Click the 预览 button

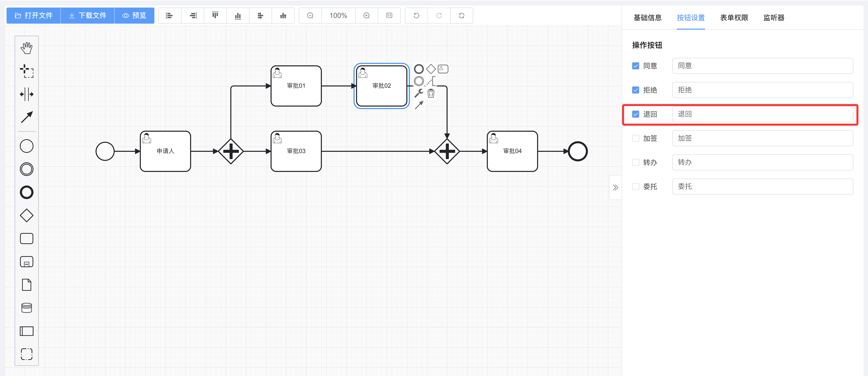tap(134, 16)
